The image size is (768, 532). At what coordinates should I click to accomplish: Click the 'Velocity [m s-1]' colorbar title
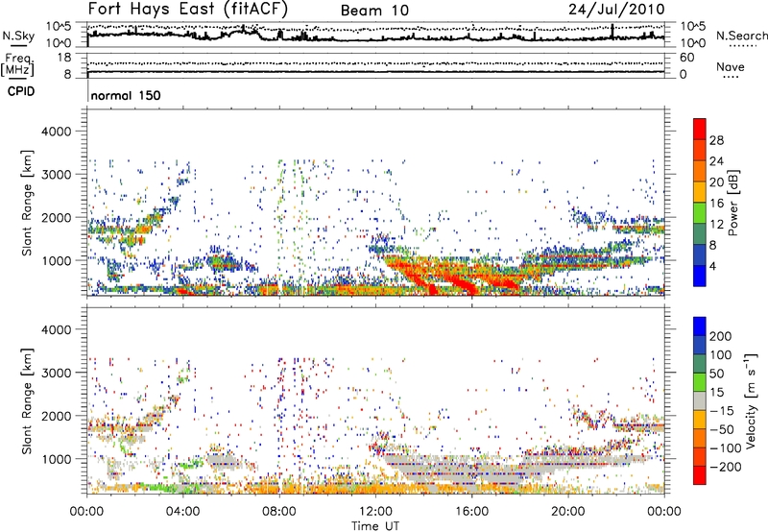[x=751, y=401]
